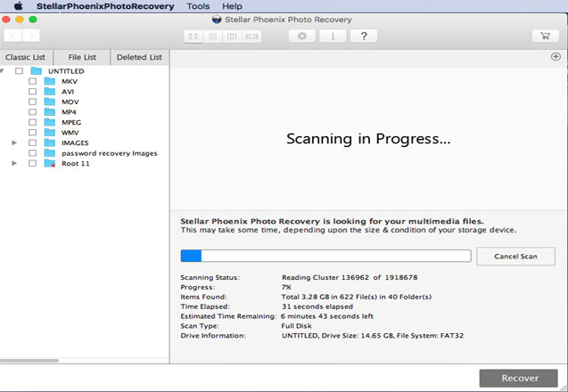Image resolution: width=568 pixels, height=392 pixels.
Task: Click the forward navigation arrow
Action: click(x=31, y=36)
